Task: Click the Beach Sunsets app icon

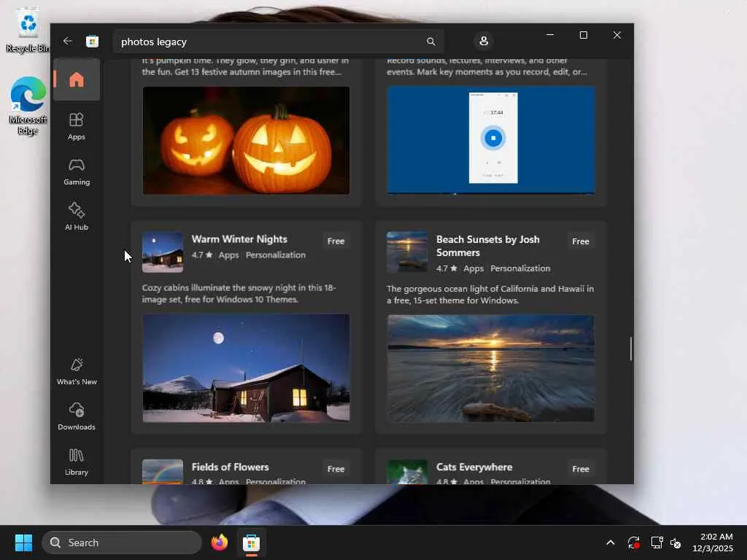Action: click(407, 252)
